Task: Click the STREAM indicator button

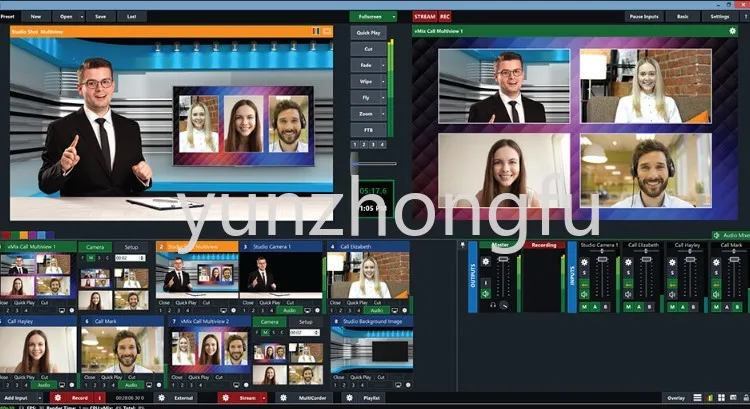Action: coord(425,17)
